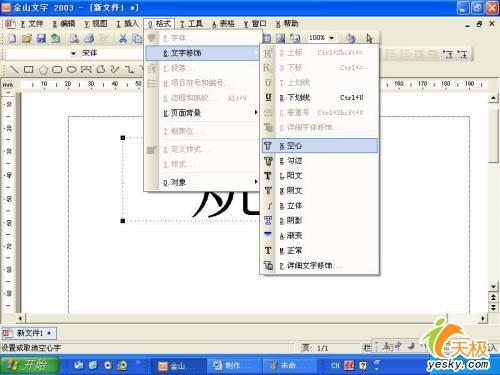Select the Pentagon polygon drawing tool
Image resolution: width=500 pixels, height=375 pixels.
pos(43,69)
